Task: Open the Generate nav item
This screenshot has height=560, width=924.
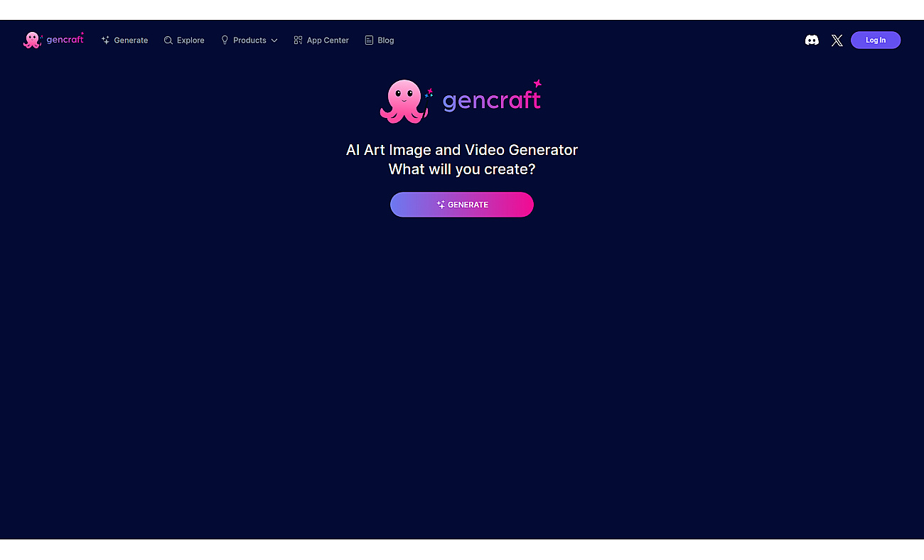Action: (x=124, y=41)
